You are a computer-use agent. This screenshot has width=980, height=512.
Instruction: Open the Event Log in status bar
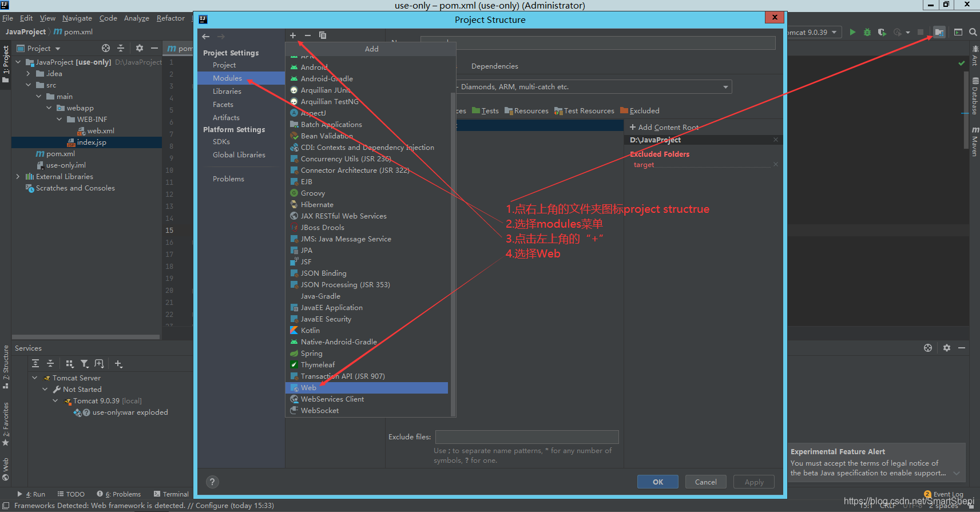[x=944, y=494]
